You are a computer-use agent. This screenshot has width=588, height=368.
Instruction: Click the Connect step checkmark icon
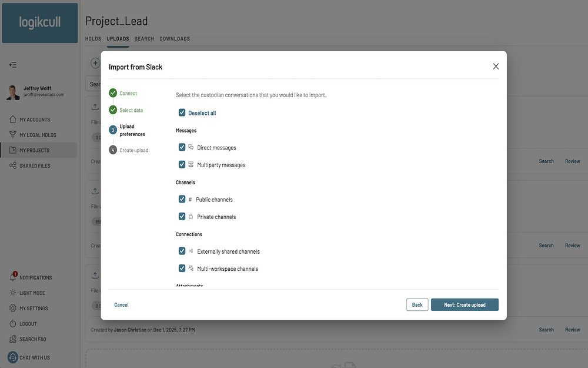point(113,93)
